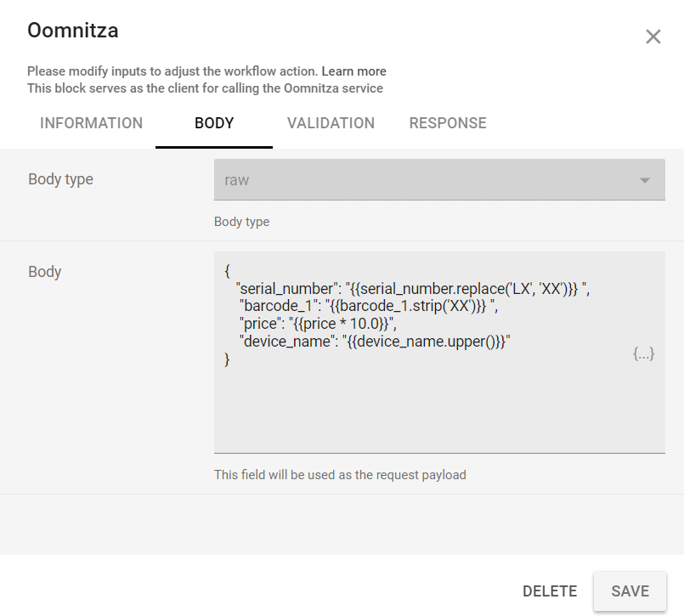This screenshot has width=684, height=616.
Task: Click the 'Body type' row label
Action: [x=60, y=179]
